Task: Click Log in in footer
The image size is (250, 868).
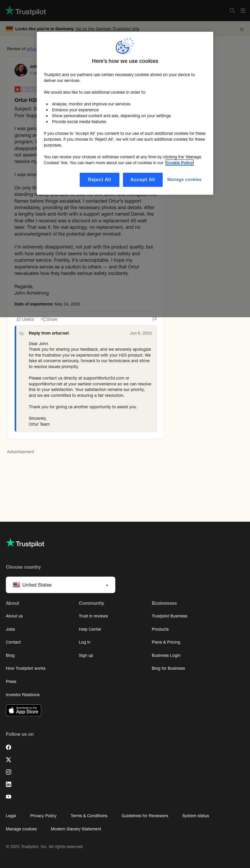Action: pyautogui.click(x=85, y=642)
